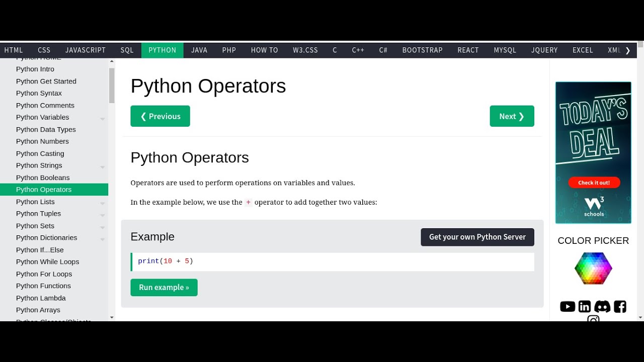Open Python Lambda in sidebar
644x362 pixels.
tap(54, 298)
